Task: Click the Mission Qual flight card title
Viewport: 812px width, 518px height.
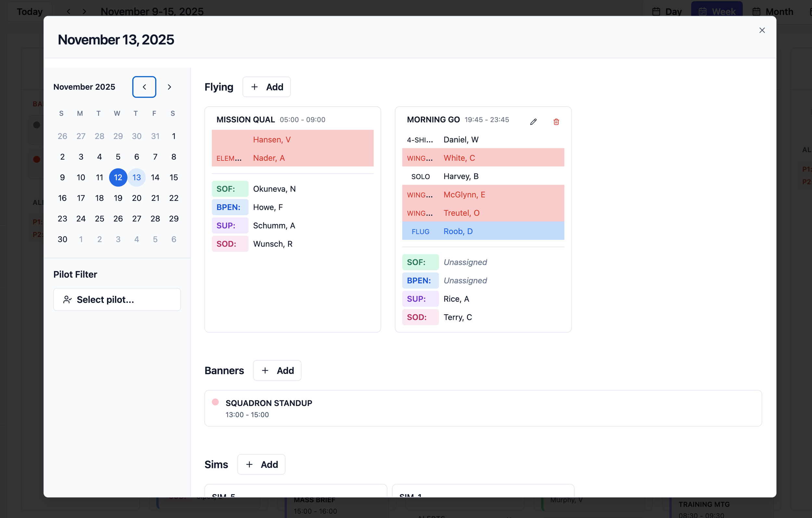Action: [246, 120]
